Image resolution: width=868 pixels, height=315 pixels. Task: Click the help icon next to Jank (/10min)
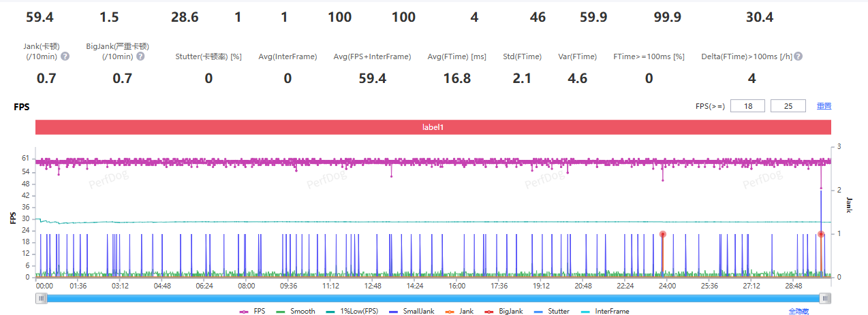(x=65, y=56)
